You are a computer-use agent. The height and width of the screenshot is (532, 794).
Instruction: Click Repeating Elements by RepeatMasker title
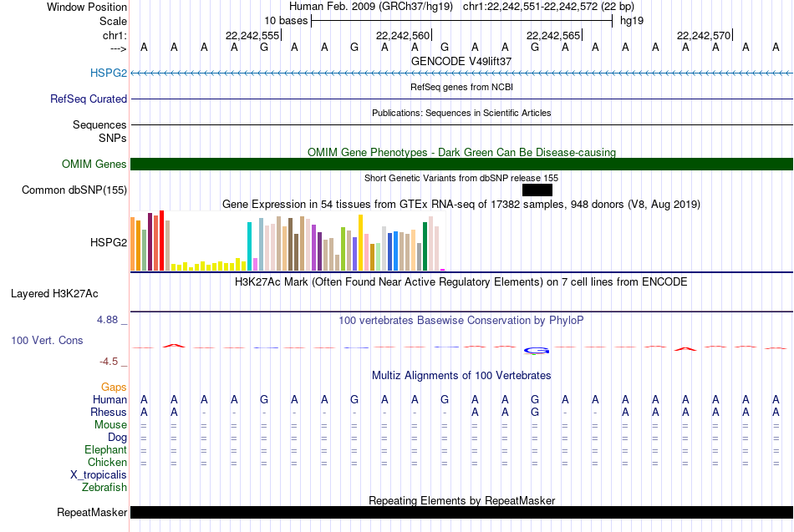(462, 500)
